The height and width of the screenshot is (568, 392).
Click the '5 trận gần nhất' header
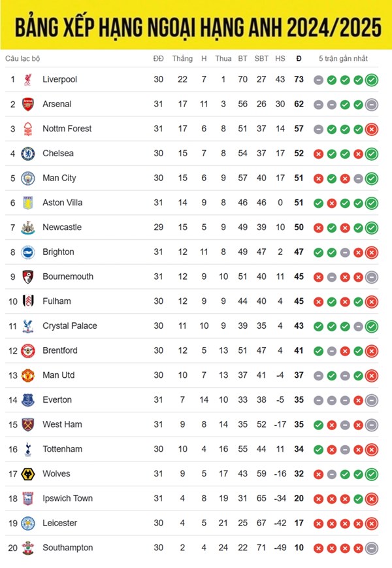(343, 59)
